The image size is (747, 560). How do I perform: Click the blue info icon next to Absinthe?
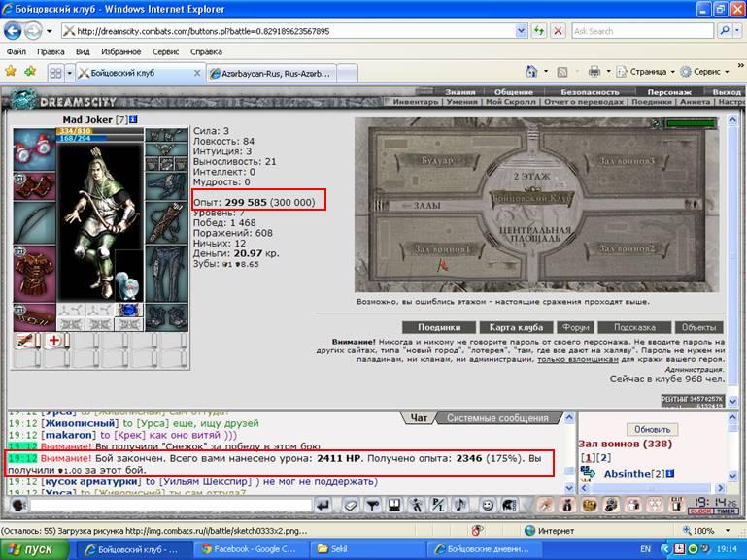670,473
